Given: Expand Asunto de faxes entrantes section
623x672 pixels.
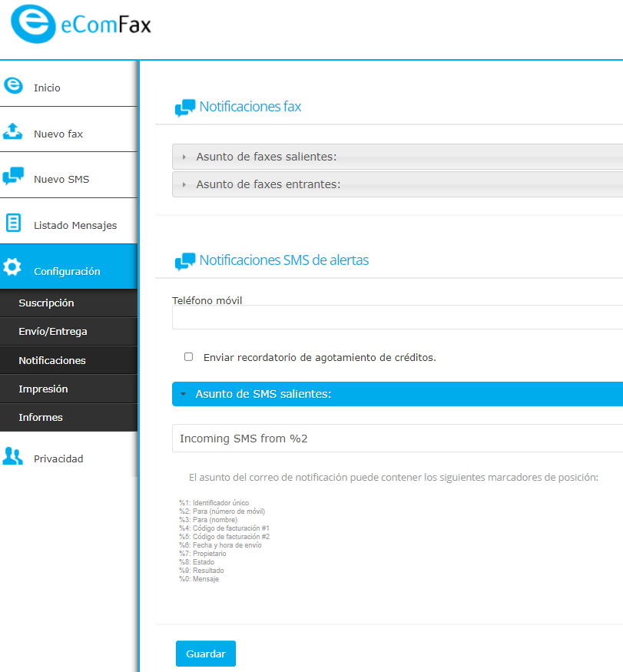Looking at the screenshot, I should coord(397,184).
